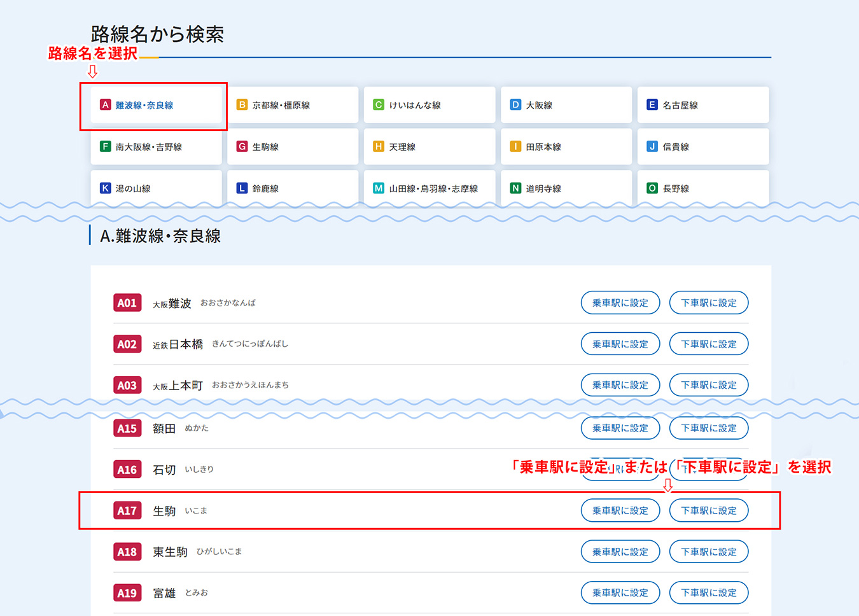This screenshot has height=616, width=859.
Task: Set 大阪難波 as boarding station
Action: click(620, 303)
